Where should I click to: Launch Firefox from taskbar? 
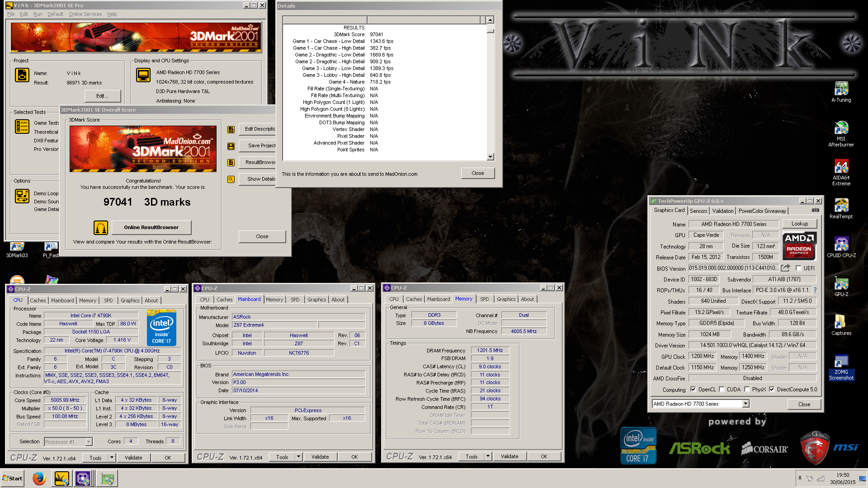(39, 478)
